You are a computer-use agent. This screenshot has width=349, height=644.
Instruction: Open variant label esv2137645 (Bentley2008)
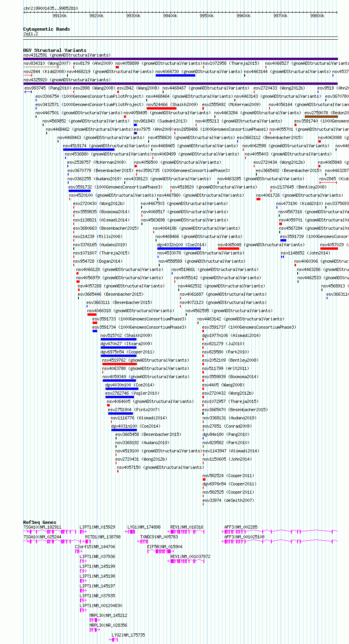[x=298, y=187]
